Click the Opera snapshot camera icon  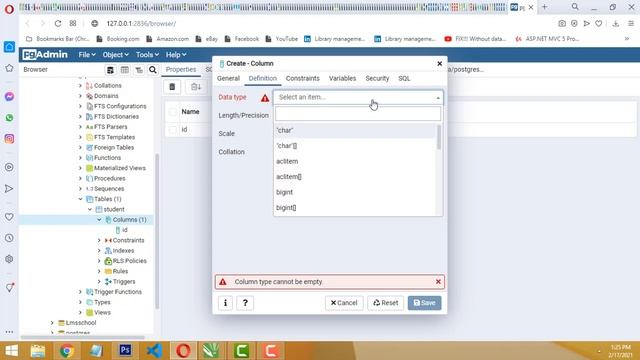pos(562,24)
